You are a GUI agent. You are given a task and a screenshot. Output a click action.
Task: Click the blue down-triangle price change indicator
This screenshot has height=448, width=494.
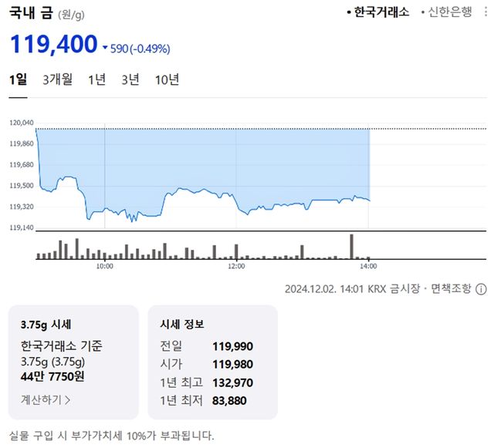105,49
